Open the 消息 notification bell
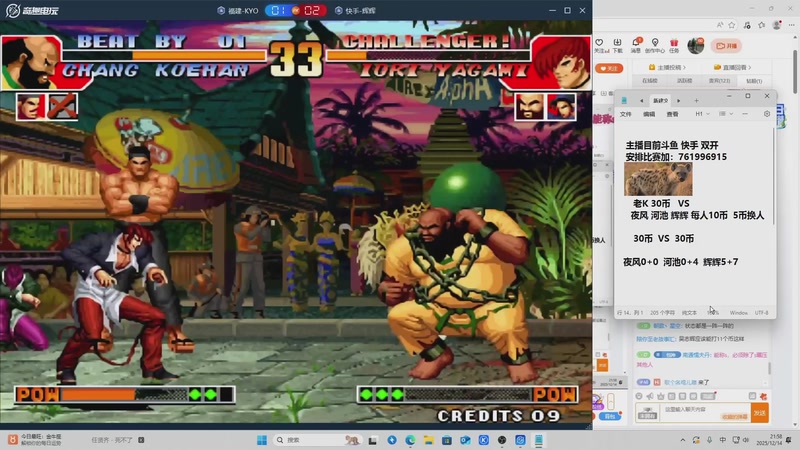The image size is (800, 450). tap(636, 45)
